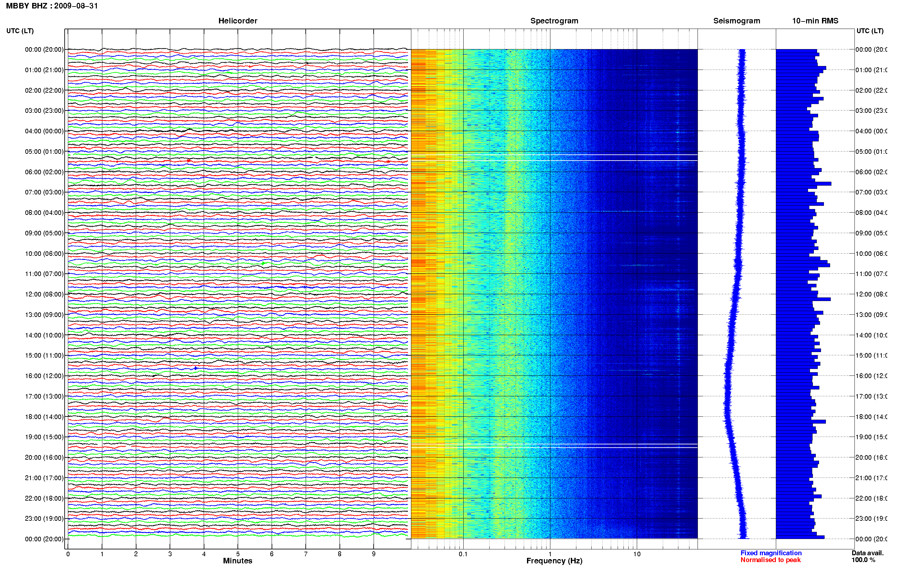924x578 pixels.
Task: Click the left 10:00 (06:00) time label
Action: coord(44,254)
